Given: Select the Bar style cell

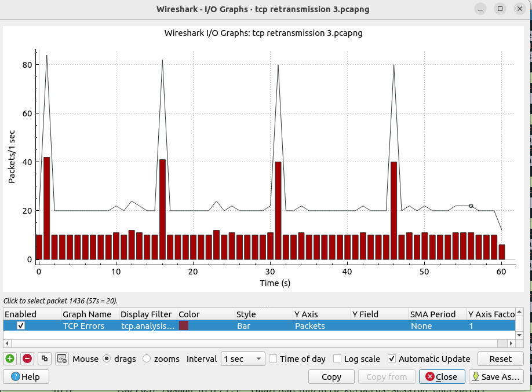Looking at the screenshot, I should (263, 326).
